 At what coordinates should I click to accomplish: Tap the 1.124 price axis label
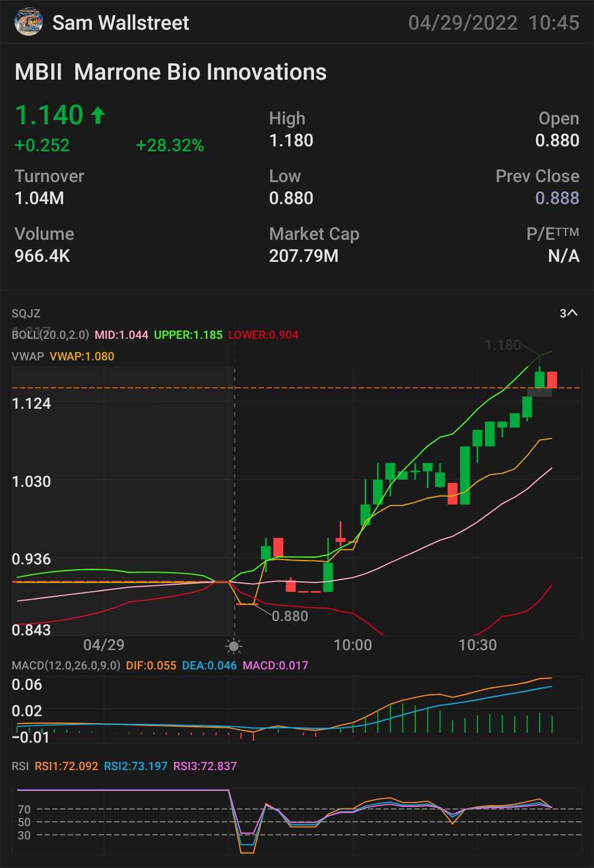click(31, 403)
